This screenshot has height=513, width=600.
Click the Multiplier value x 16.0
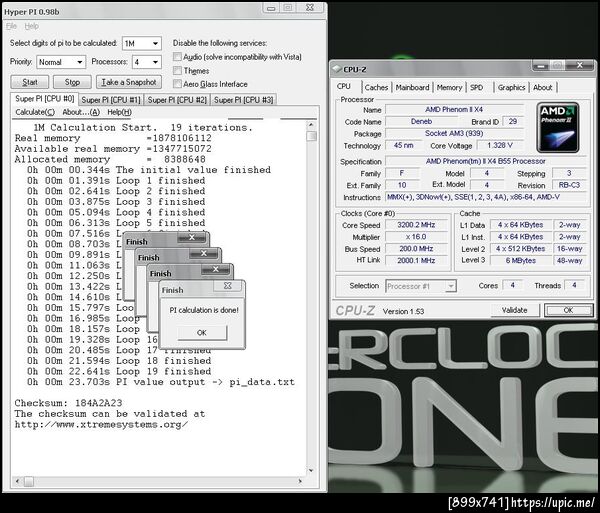point(416,237)
